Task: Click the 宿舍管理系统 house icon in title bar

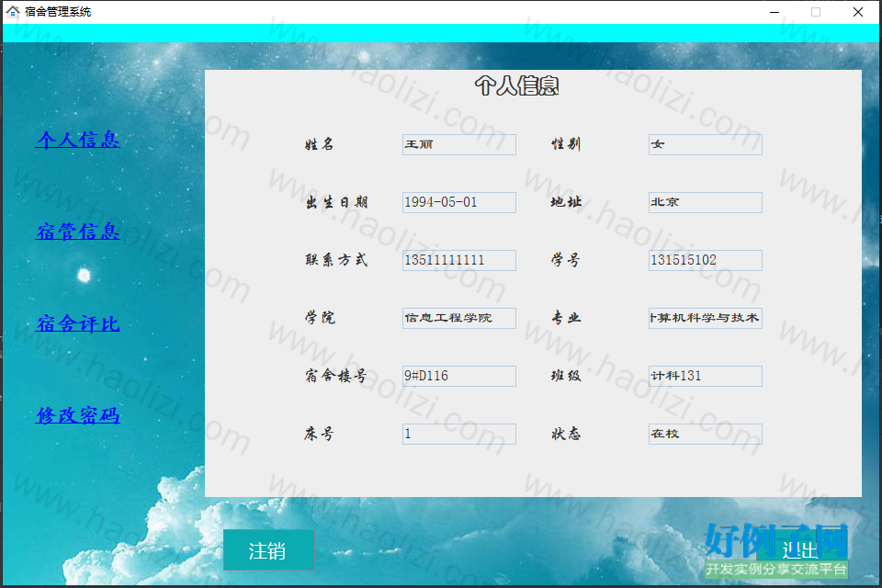Action: click(x=12, y=12)
